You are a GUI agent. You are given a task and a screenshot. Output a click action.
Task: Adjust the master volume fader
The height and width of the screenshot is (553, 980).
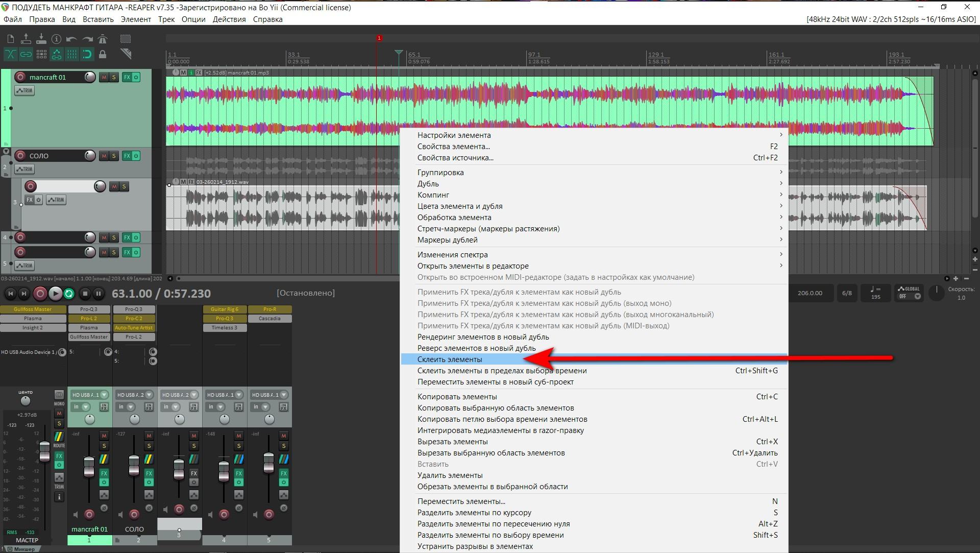45,452
